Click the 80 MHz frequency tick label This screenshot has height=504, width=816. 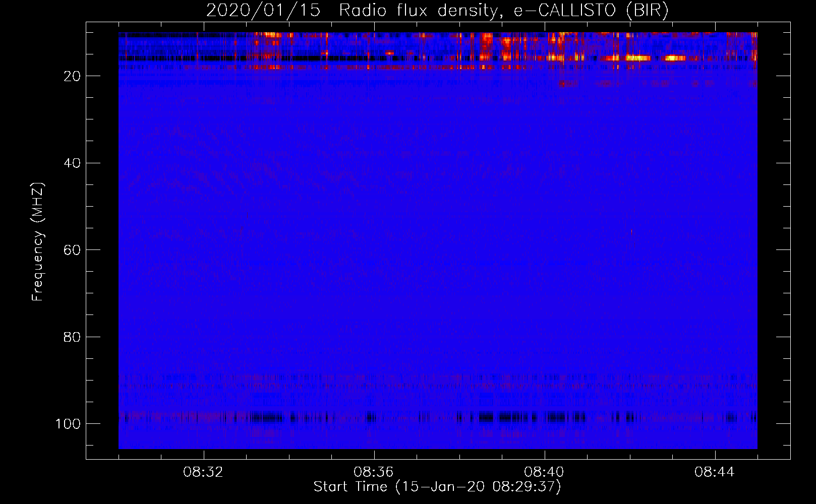pos(72,337)
